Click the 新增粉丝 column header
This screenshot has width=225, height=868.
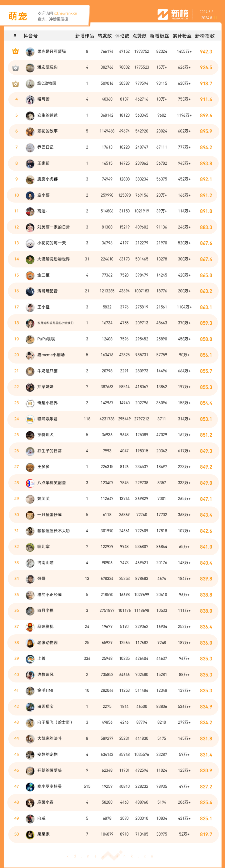pos(159,36)
